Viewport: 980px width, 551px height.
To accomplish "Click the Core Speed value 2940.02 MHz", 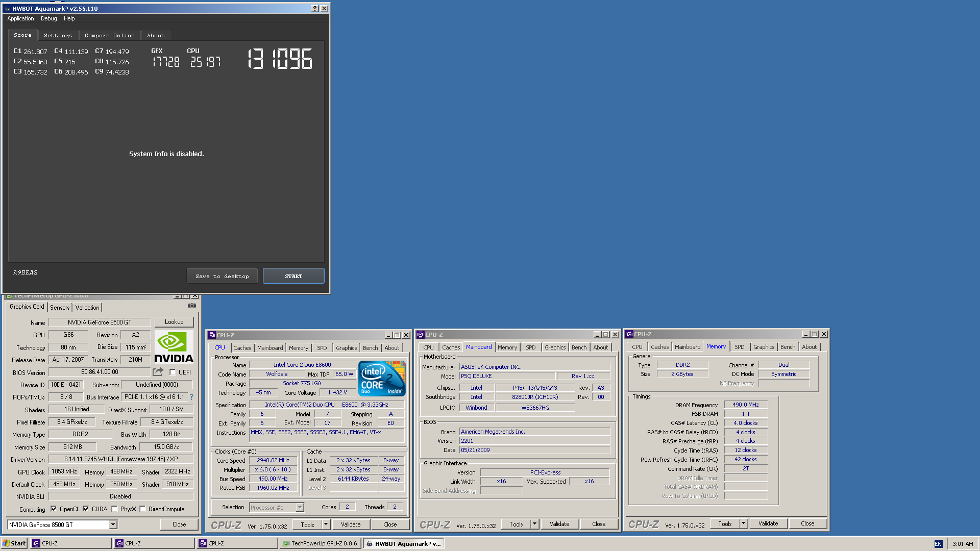I will pos(273,460).
